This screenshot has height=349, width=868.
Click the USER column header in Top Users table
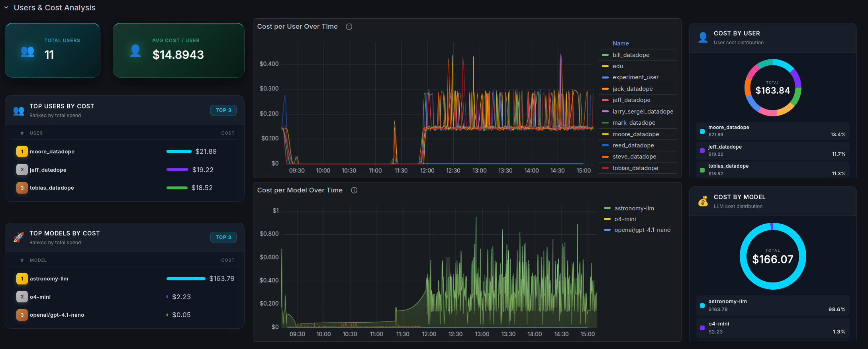(36, 133)
